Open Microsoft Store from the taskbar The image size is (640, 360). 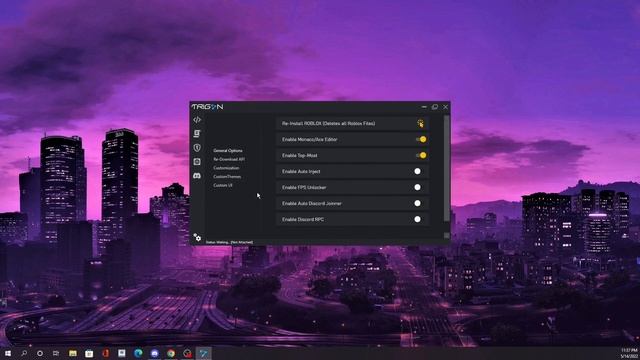point(89,353)
